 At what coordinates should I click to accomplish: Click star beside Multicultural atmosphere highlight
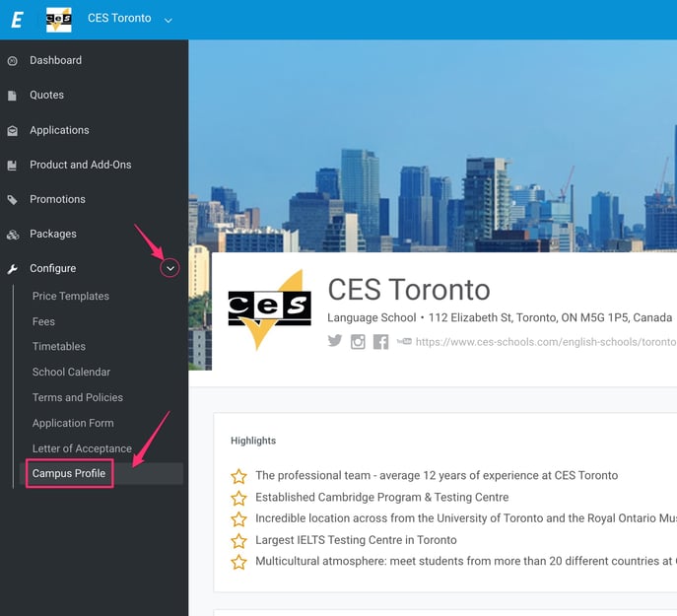pos(238,562)
